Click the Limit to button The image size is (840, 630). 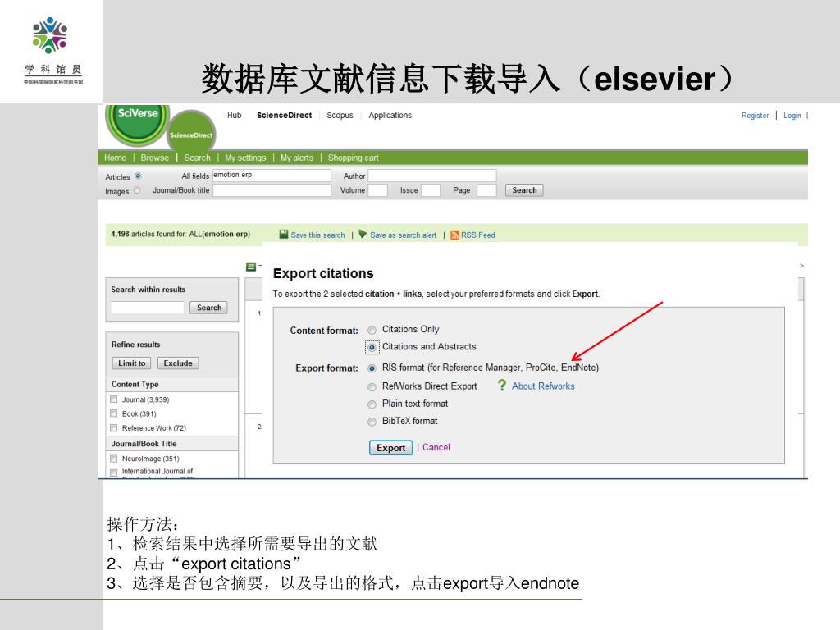pos(132,363)
